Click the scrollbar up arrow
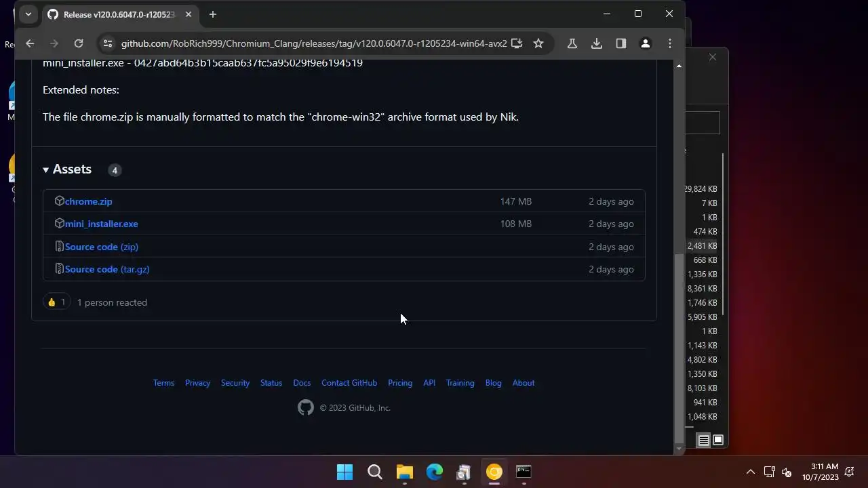 679,66
